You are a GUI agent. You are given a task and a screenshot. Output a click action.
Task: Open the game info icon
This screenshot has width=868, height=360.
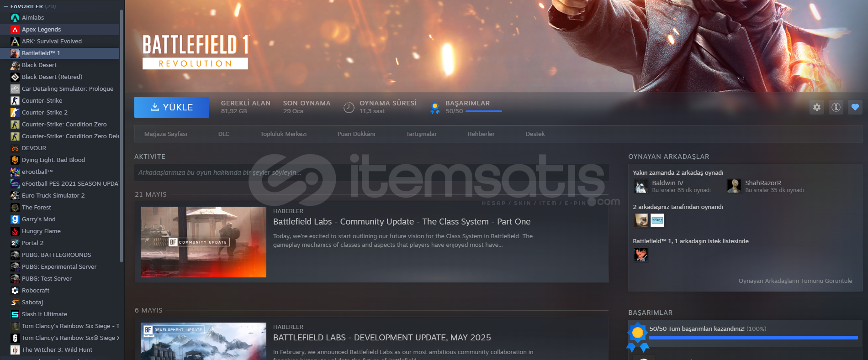[836, 107]
